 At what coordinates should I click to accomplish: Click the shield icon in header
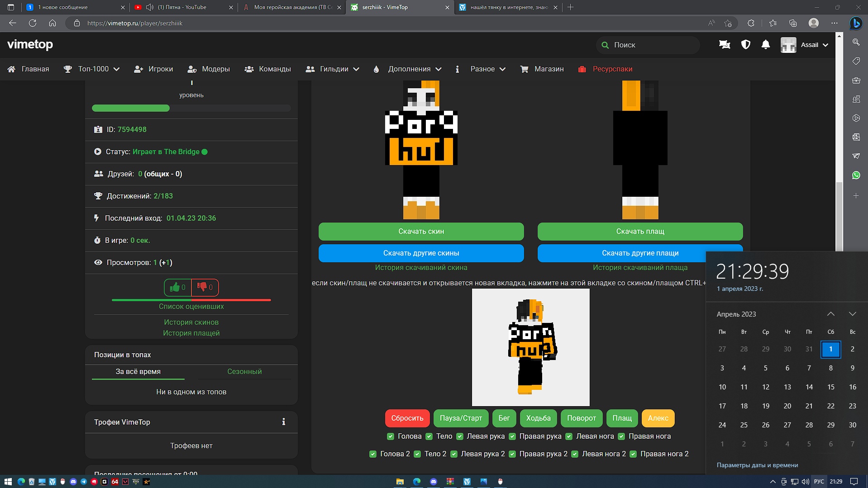pos(745,44)
